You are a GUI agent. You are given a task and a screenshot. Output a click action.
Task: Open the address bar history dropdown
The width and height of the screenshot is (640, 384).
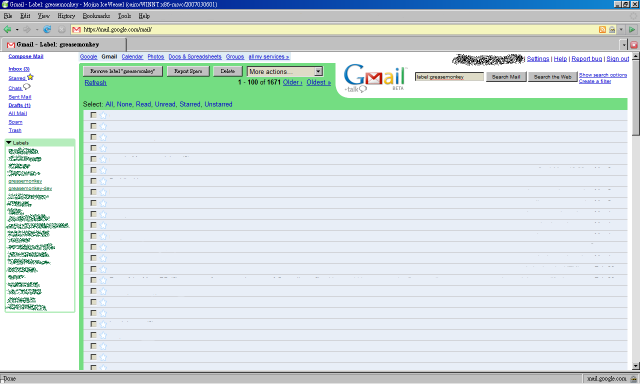[621, 29]
